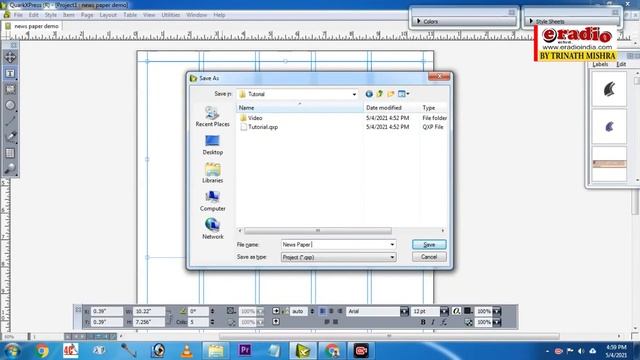640x360 pixels.
Task: Expand the Save in folder dropdown
Action: tap(354, 94)
